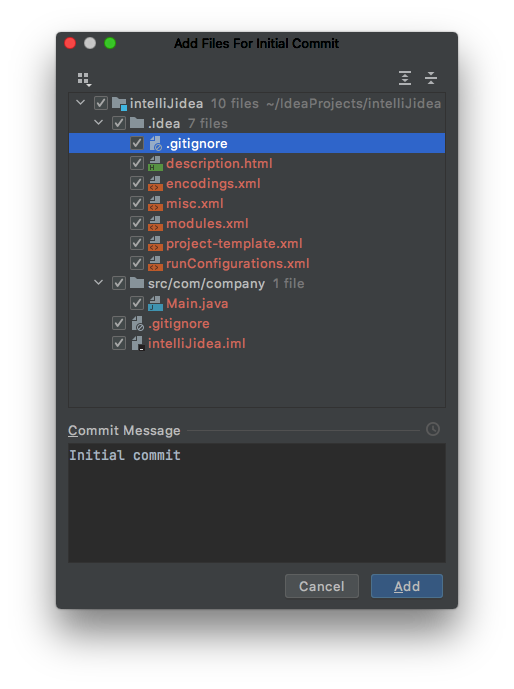Click the intelliJidea.iml file icon
This screenshot has width=514, height=689.
click(138, 343)
